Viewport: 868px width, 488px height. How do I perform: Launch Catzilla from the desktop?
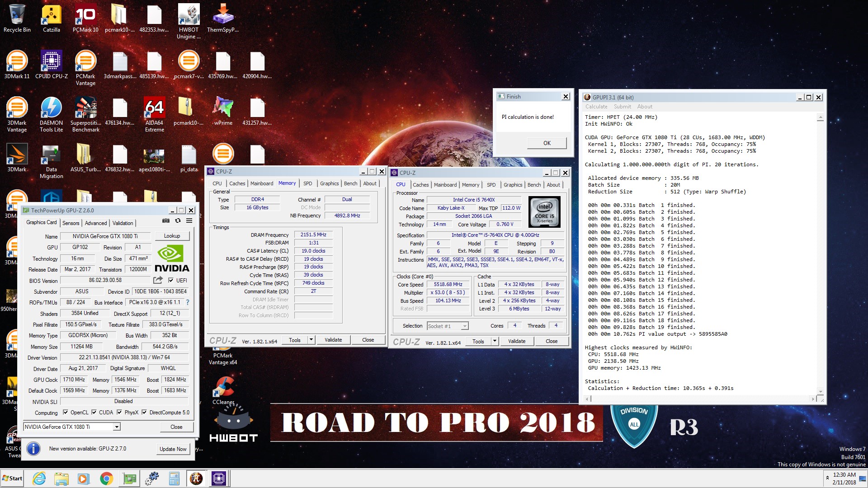pos(52,18)
